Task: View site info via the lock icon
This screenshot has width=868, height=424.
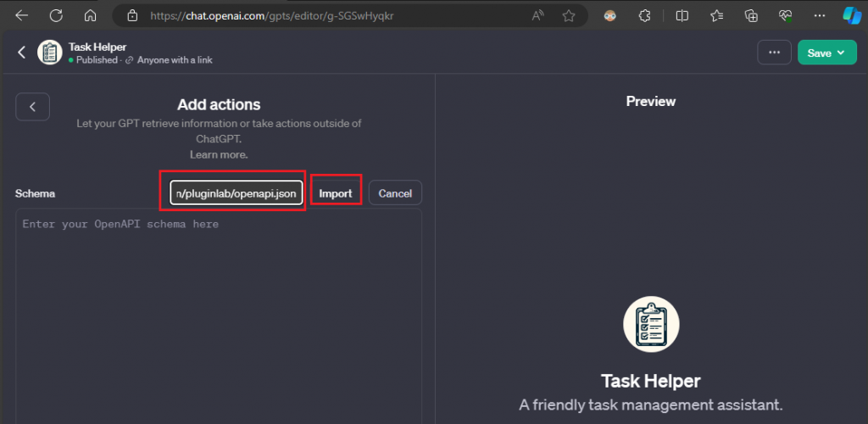Action: pos(131,15)
